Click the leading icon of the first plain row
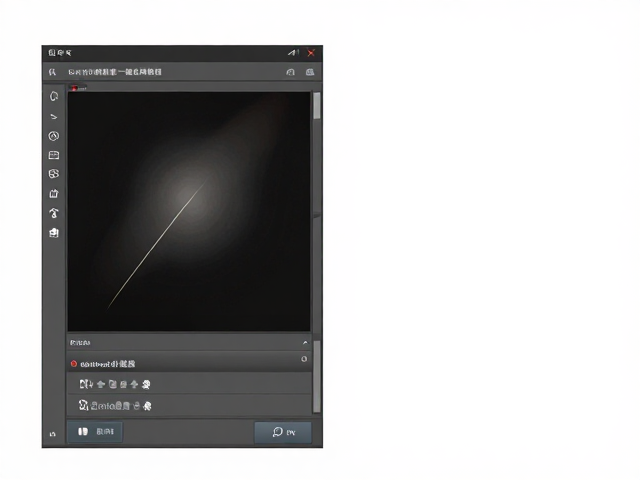 click(x=84, y=384)
